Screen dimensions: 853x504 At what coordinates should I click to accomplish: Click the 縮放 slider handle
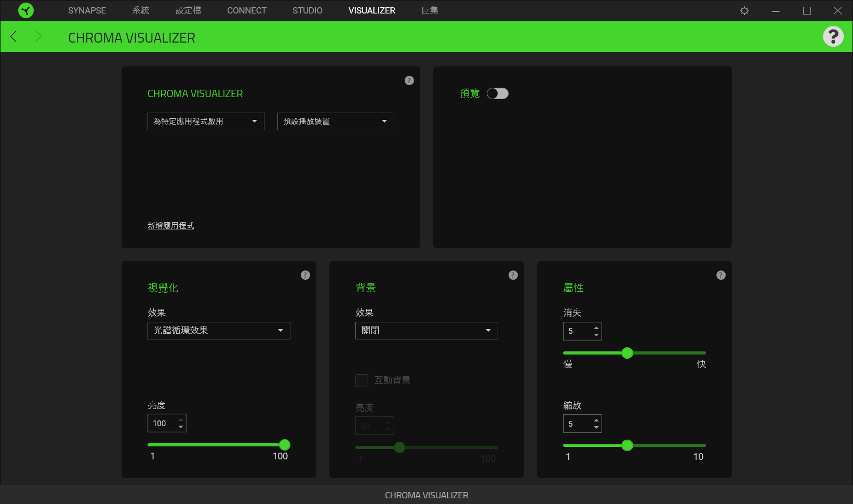[x=627, y=445]
